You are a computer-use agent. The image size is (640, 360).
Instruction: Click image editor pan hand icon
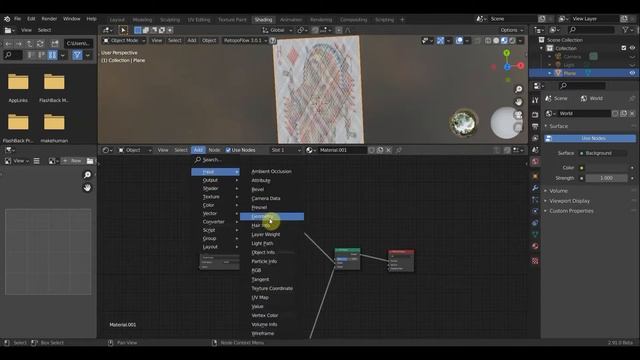pos(87,188)
